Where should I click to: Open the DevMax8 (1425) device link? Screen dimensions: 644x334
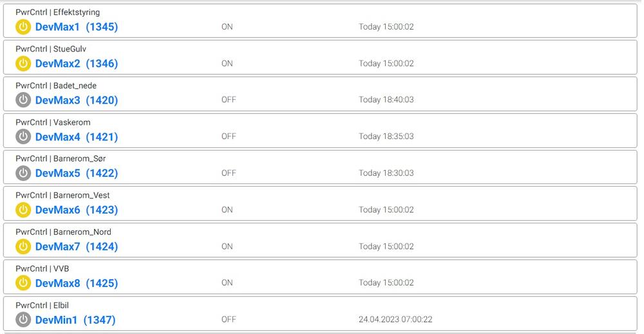76,283
